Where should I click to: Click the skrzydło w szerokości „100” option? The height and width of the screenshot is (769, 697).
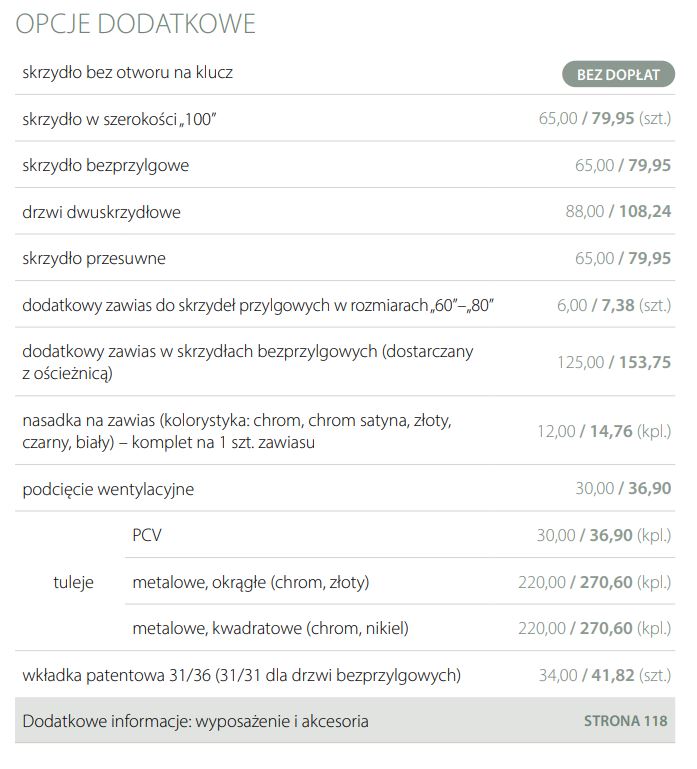click(119, 119)
